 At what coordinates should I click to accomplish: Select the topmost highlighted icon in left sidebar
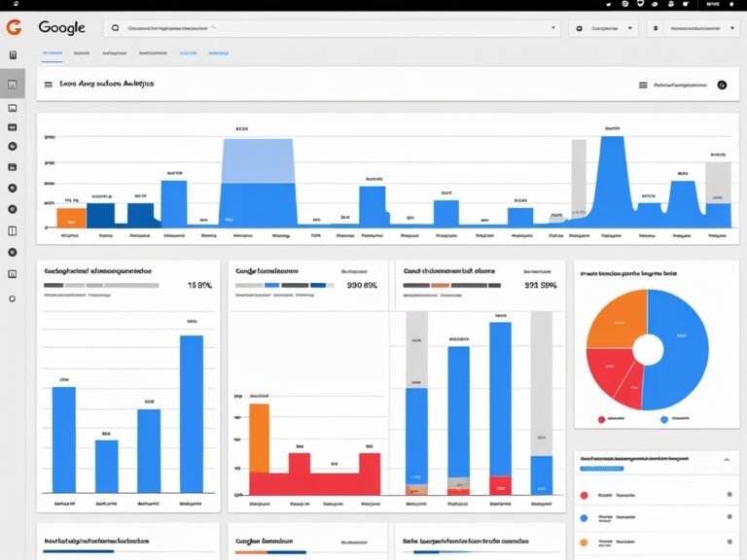point(13,85)
